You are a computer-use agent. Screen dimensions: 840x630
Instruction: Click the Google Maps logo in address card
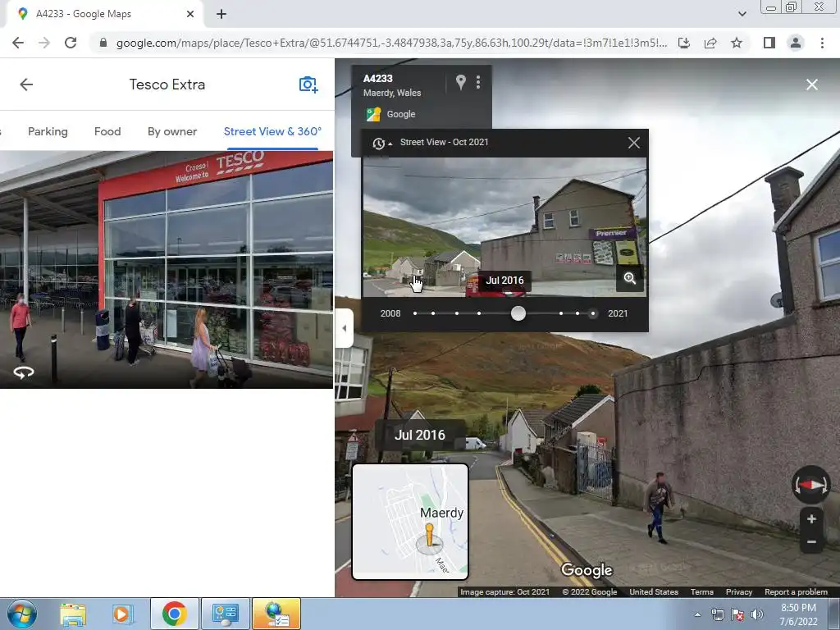point(373,114)
